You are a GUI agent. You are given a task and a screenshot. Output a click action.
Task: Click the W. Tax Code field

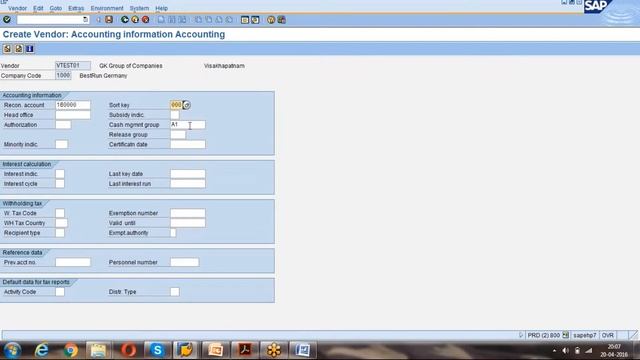click(x=60, y=213)
